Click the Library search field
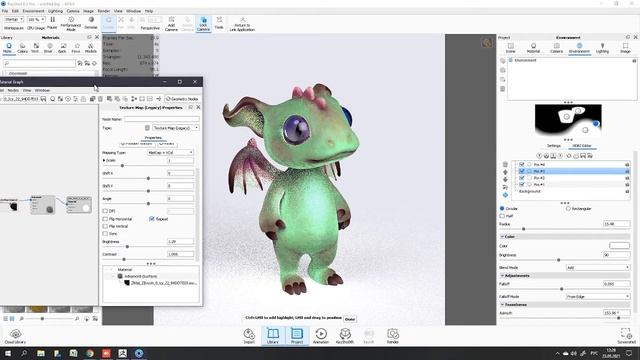This screenshot has width=640, height=360. click(x=39, y=63)
